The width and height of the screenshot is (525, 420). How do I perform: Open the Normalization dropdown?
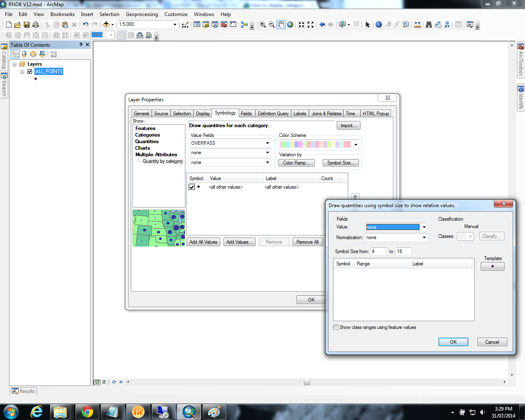click(424, 237)
